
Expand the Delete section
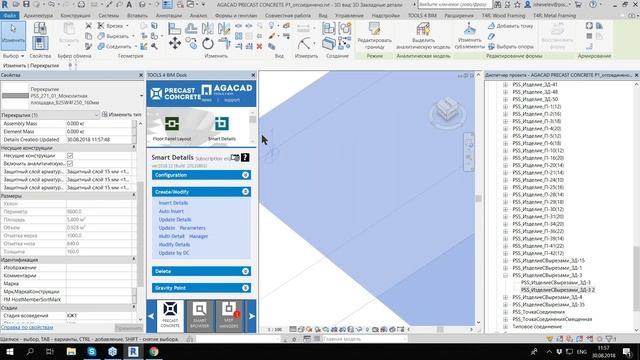[201, 271]
